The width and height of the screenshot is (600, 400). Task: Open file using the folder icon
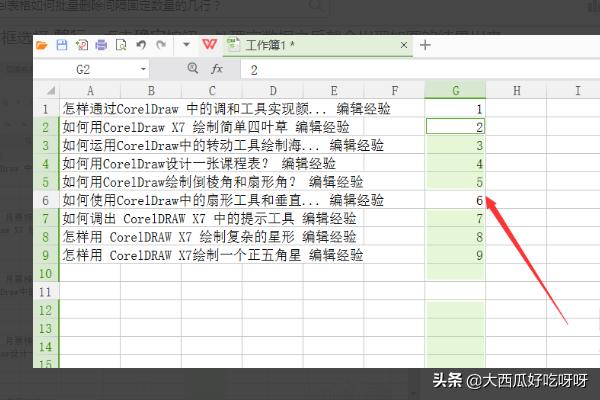41,46
